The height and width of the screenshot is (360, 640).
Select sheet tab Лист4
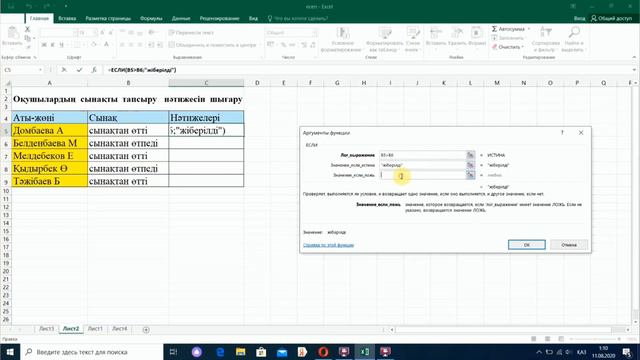point(120,329)
